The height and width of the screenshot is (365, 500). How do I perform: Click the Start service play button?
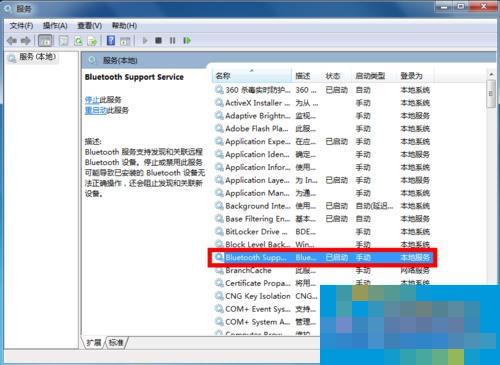(145, 41)
